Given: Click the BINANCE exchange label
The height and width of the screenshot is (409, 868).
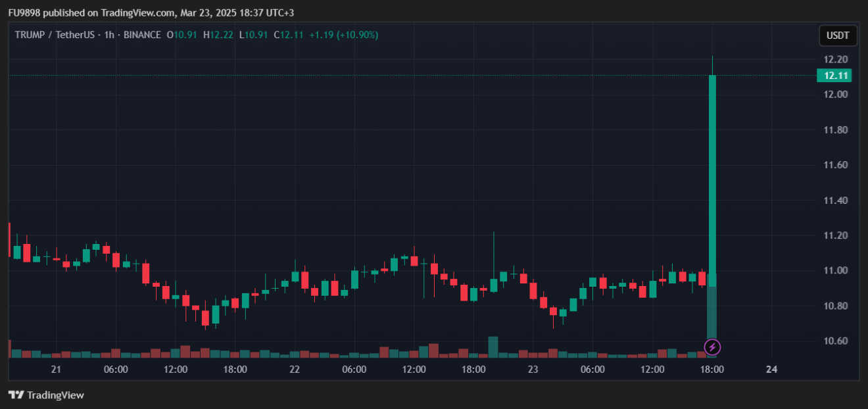Looking at the screenshot, I should (x=142, y=35).
